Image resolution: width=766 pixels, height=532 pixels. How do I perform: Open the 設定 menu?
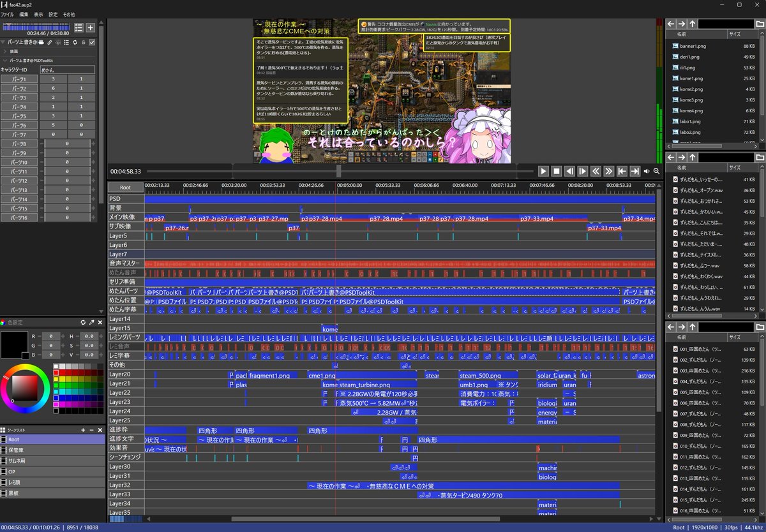pos(53,14)
